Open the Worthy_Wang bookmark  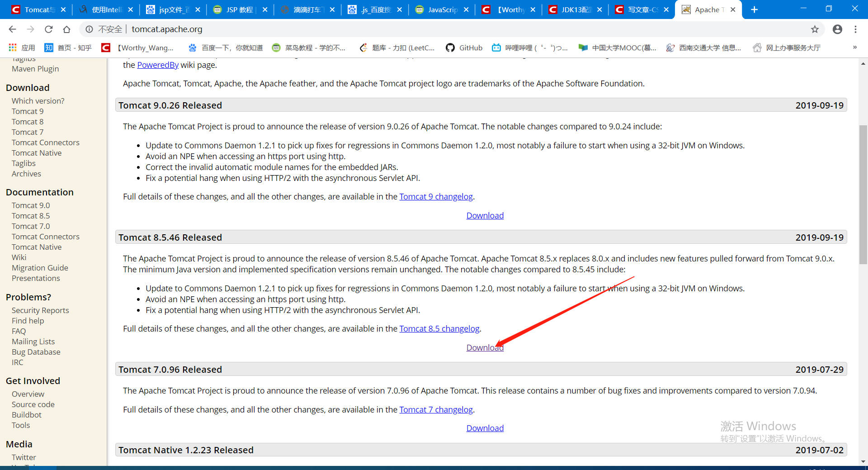point(137,47)
